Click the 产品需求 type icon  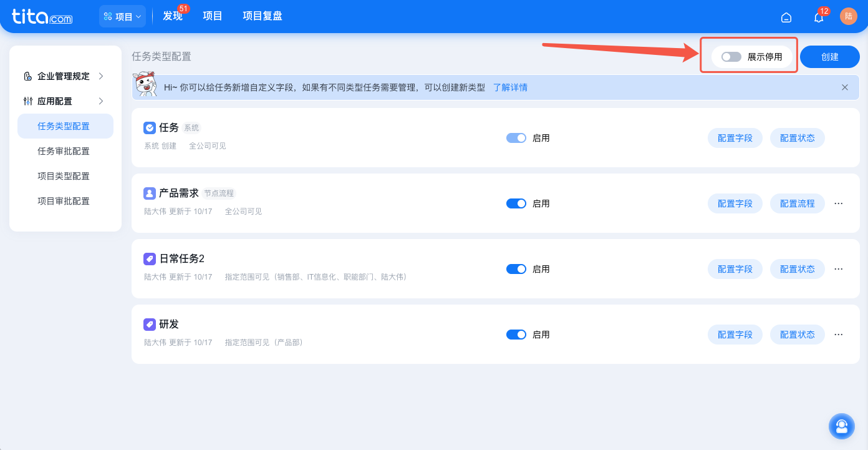(x=150, y=193)
